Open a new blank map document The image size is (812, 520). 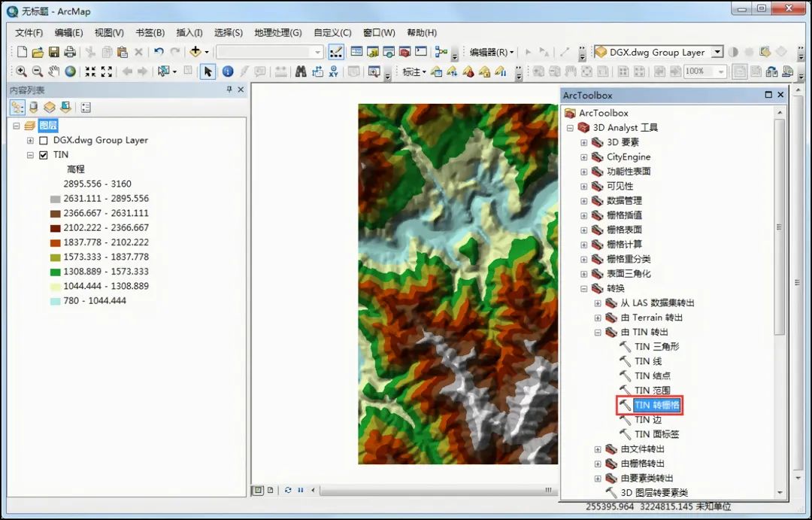click(x=20, y=52)
